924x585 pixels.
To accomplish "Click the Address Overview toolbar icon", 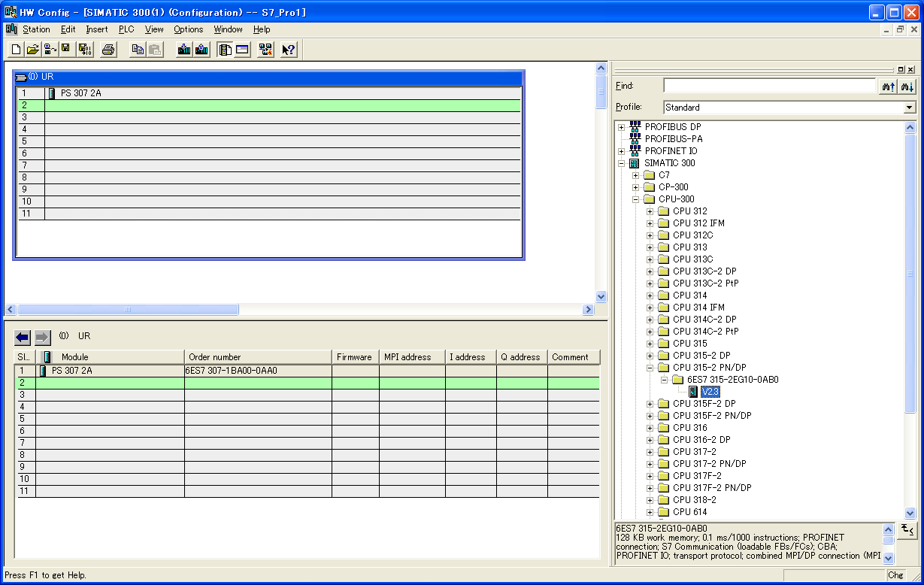I will [242, 49].
